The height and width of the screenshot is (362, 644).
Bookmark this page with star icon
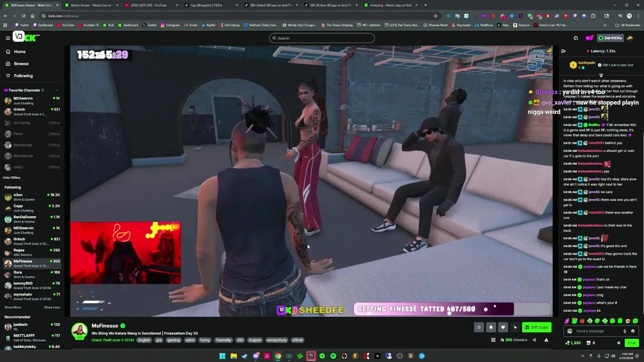[x=435, y=16]
